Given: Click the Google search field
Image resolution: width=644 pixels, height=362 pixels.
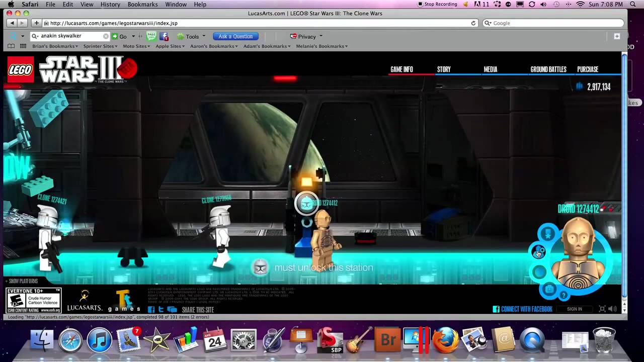Looking at the screenshot, I should click(x=553, y=23).
